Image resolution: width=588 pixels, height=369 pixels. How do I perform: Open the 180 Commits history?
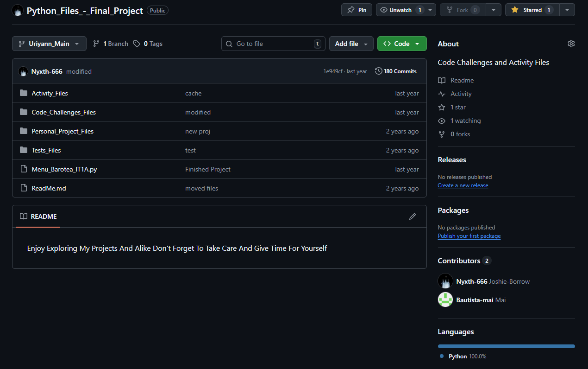[396, 71]
